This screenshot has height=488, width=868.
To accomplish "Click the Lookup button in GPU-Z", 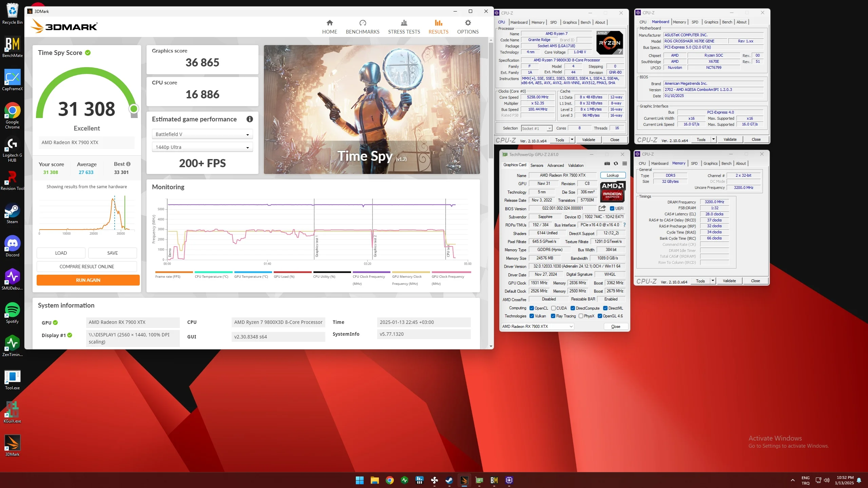I will coord(613,175).
